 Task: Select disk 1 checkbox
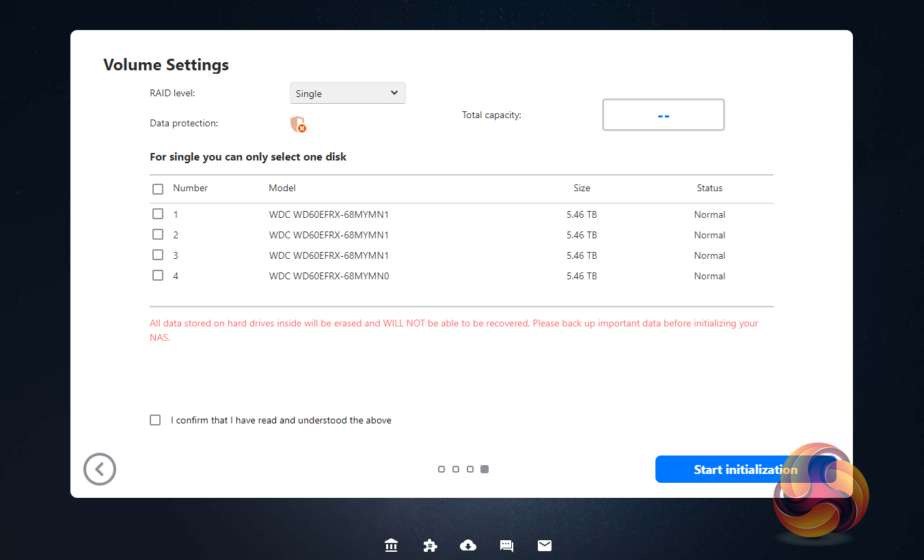(x=158, y=214)
